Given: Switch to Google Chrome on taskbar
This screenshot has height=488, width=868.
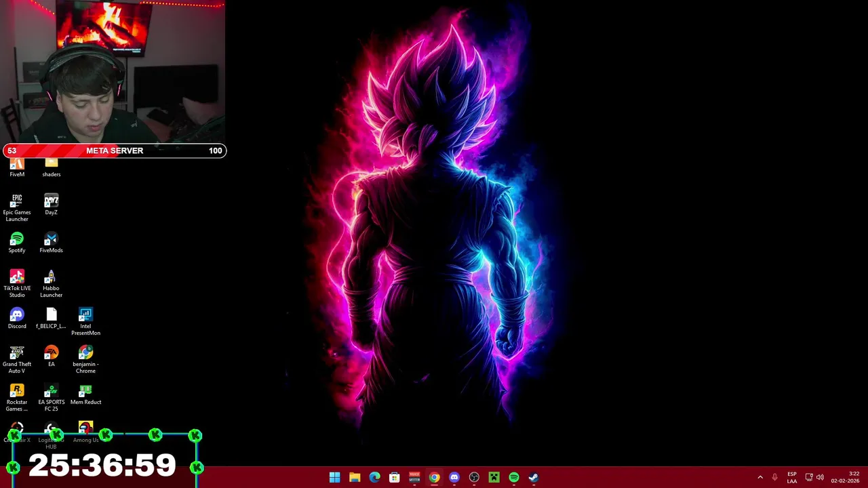Looking at the screenshot, I should pos(434,477).
